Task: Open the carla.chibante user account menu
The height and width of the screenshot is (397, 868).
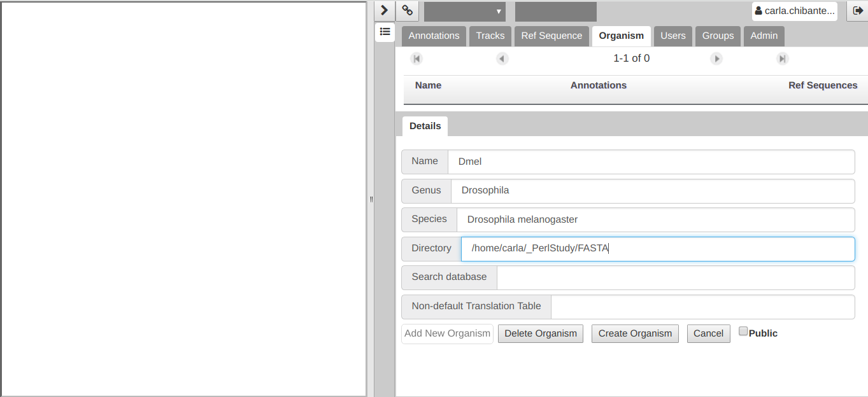Action: point(794,11)
